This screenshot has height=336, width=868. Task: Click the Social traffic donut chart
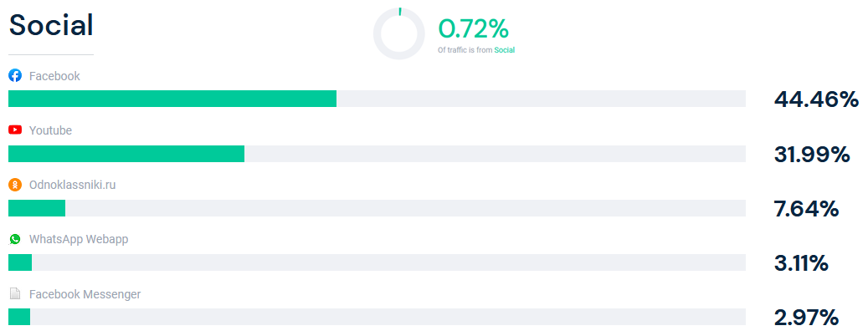click(399, 33)
